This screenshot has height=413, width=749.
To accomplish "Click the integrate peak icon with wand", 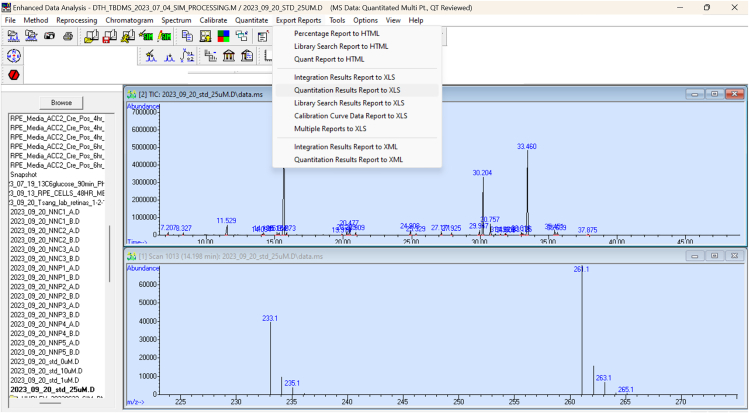I will (x=151, y=56).
